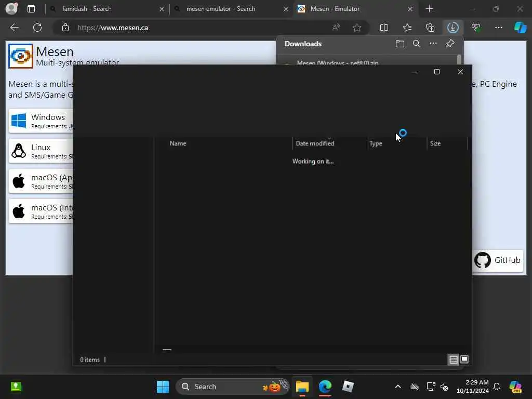
Task: Open the clock showing 2:29 AM
Action: click(x=473, y=387)
